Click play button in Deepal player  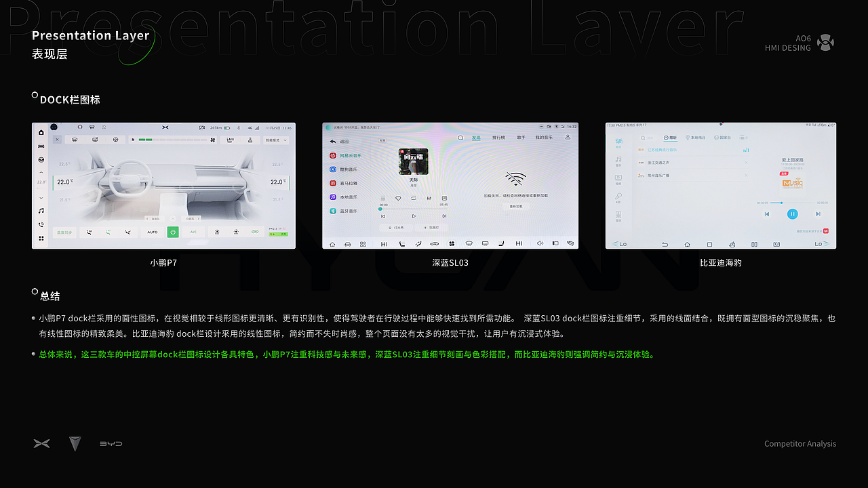click(414, 216)
